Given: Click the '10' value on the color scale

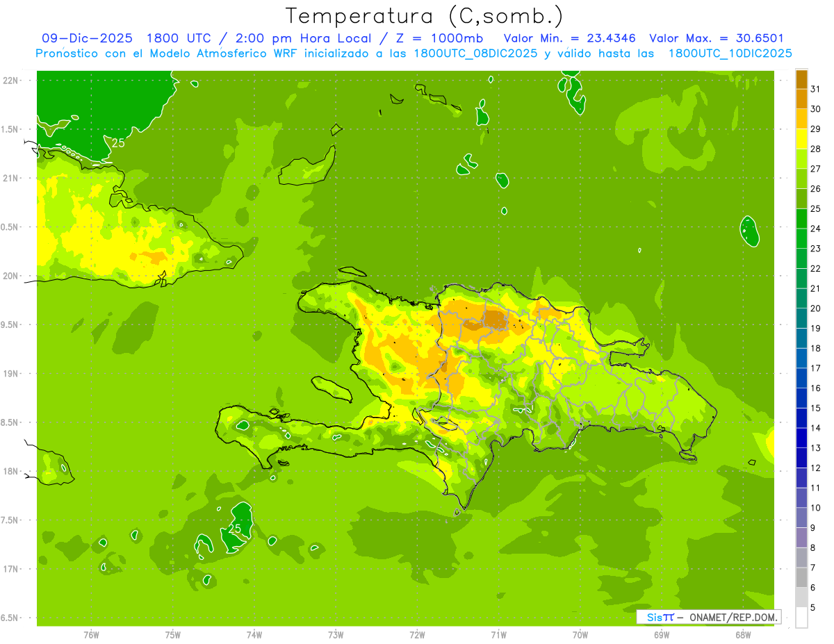Looking at the screenshot, I should (x=816, y=508).
